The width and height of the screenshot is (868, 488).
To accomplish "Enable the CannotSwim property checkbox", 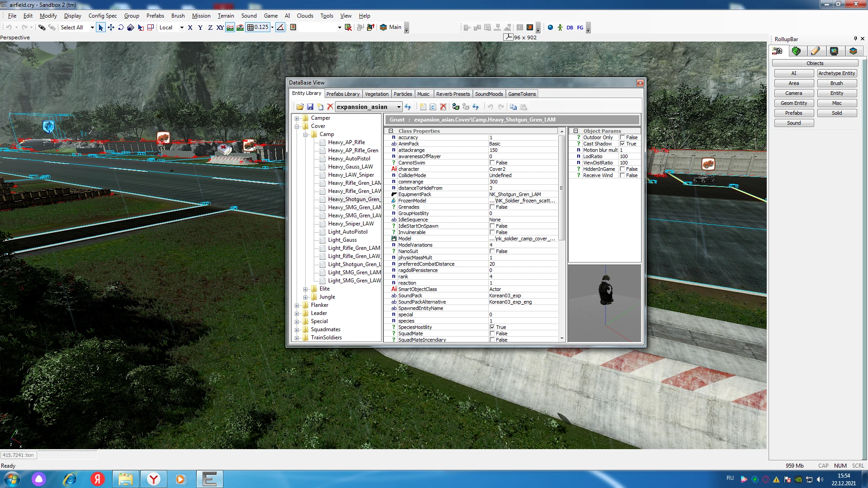I will coord(492,163).
